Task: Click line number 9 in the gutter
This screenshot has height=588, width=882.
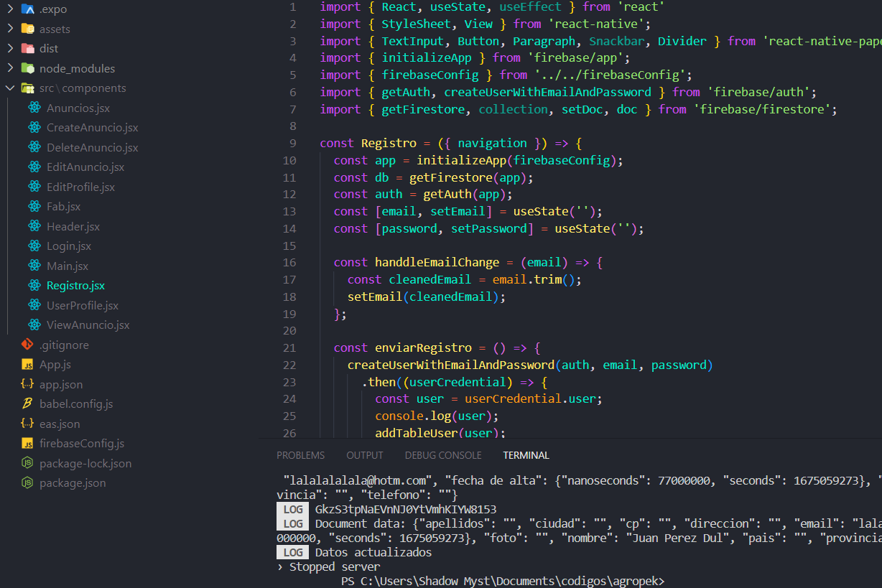Action: tap(292, 144)
